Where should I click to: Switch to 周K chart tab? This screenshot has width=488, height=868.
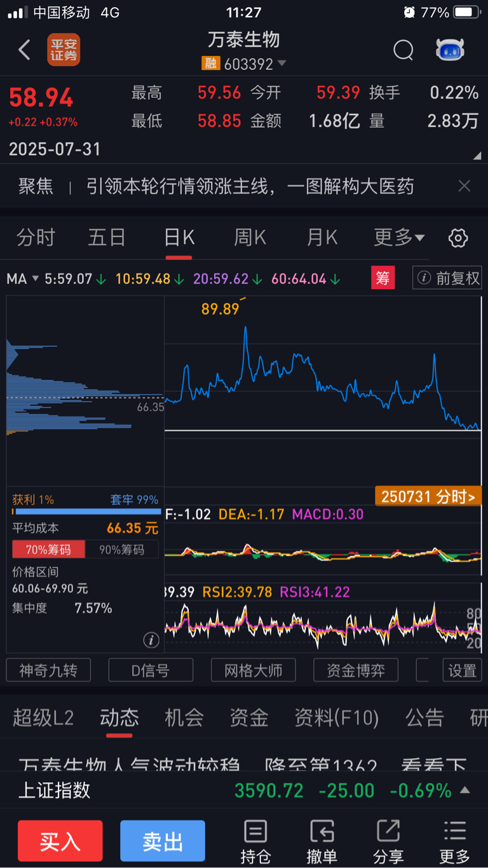point(250,238)
